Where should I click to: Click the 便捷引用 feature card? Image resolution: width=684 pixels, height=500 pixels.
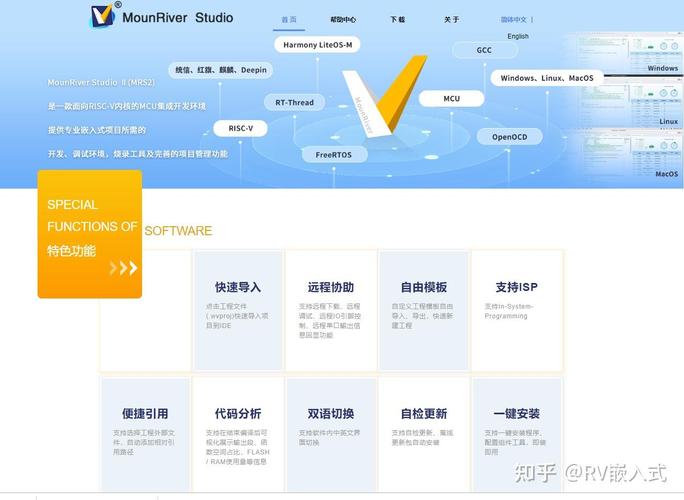tap(145, 435)
